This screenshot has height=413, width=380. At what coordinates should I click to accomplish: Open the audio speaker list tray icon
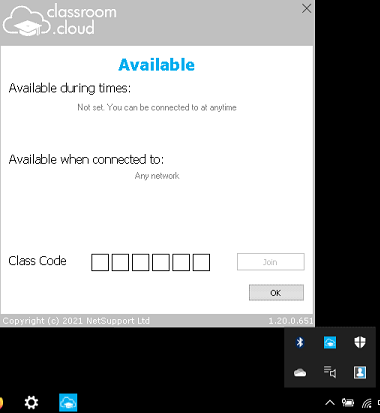click(330, 372)
